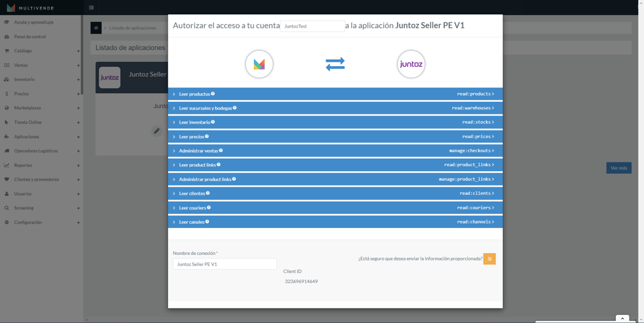Click the blue exchange arrows icon
Viewport: 644px width, 323px height.
[x=335, y=64]
